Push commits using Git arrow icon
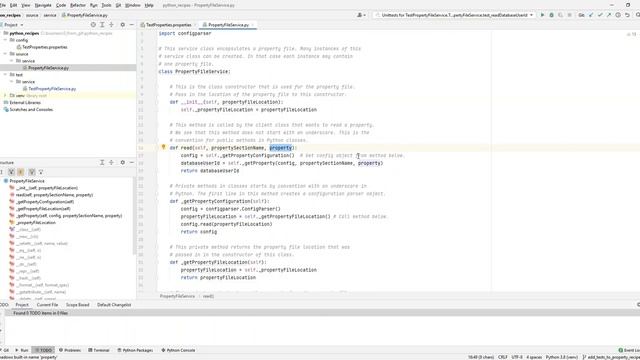Screen dimensions: 640x360 click(609, 15)
